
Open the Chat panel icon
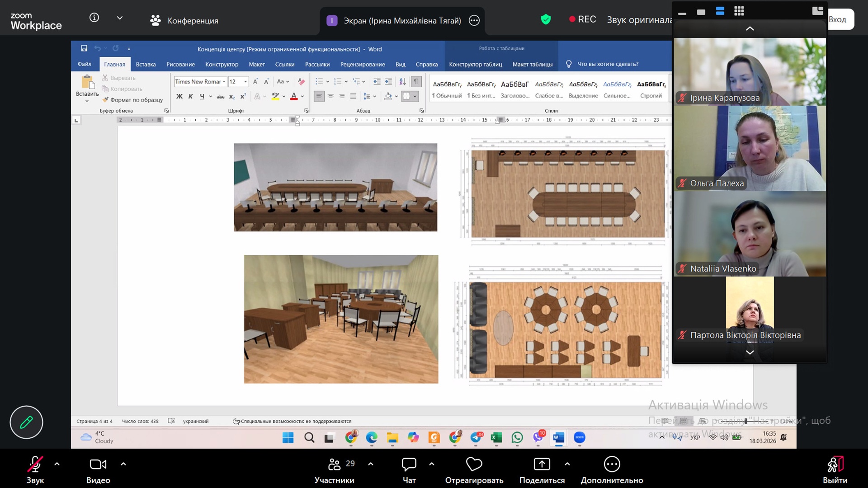[x=409, y=465]
